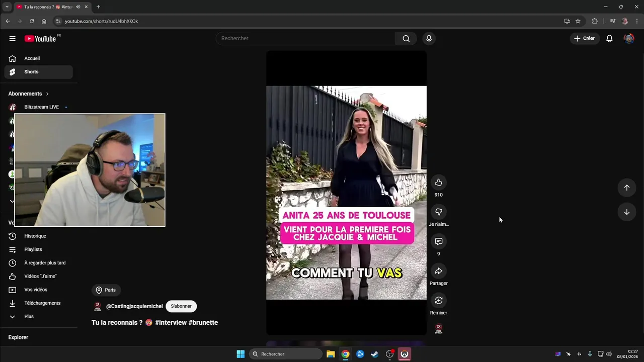Viewport: 644px width, 362px height.
Task: Go back with the browser back arrow
Action: click(8, 21)
